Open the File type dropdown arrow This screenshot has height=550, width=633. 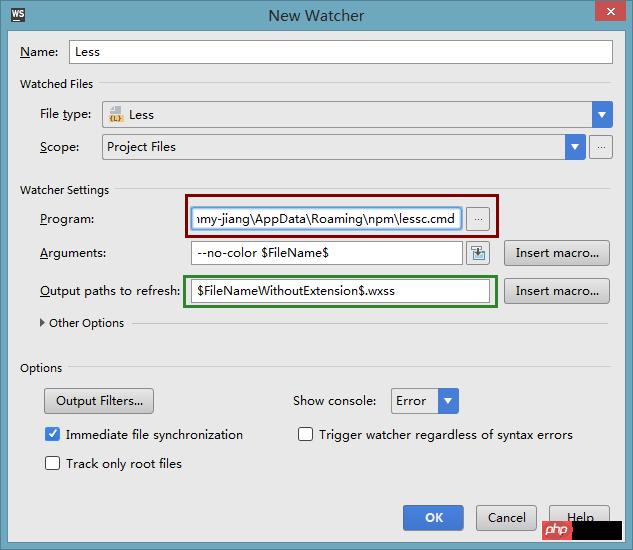tap(602, 115)
